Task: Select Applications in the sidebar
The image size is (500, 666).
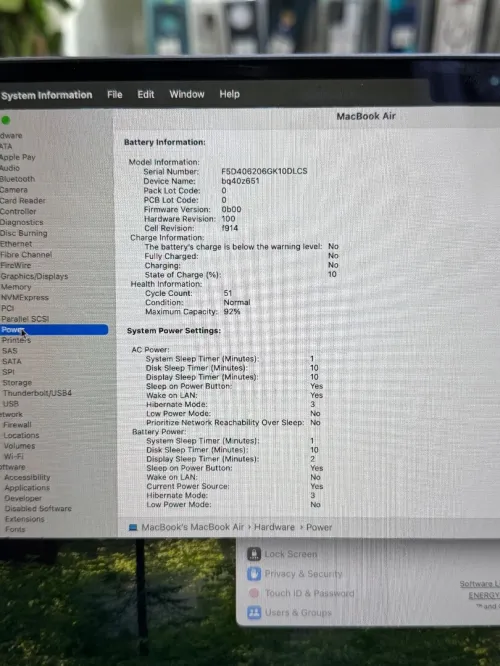Action: [x=27, y=488]
